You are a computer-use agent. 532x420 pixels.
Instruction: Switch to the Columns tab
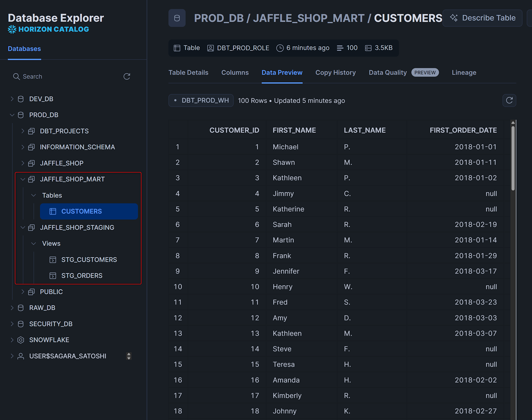(235, 72)
